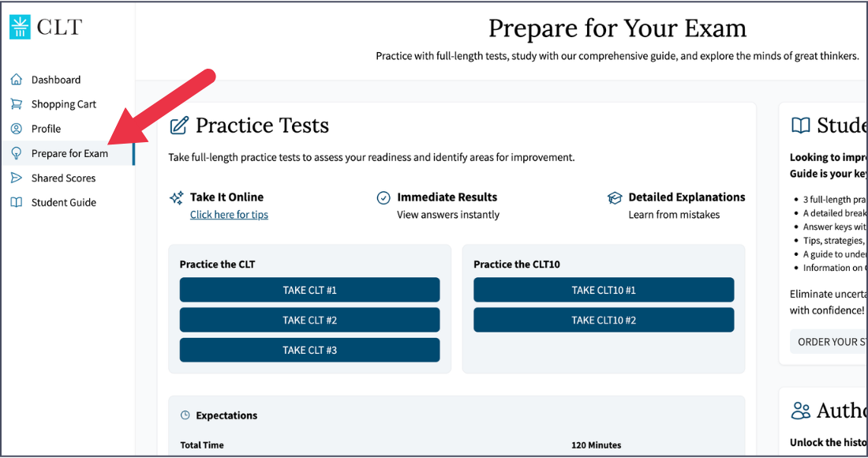Start the TAKE CLT #1 practice test
The height and width of the screenshot is (458, 868).
point(309,290)
